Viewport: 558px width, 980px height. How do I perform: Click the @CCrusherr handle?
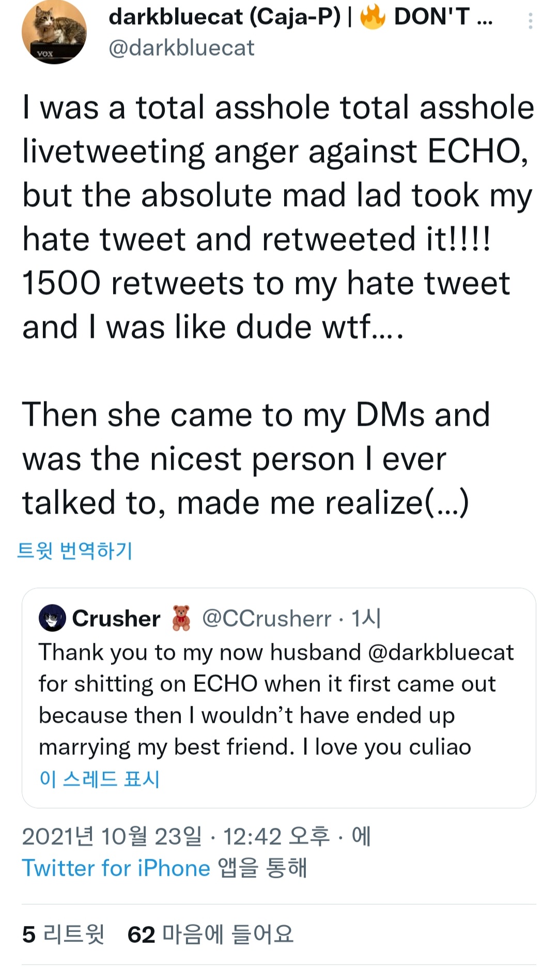(x=267, y=618)
